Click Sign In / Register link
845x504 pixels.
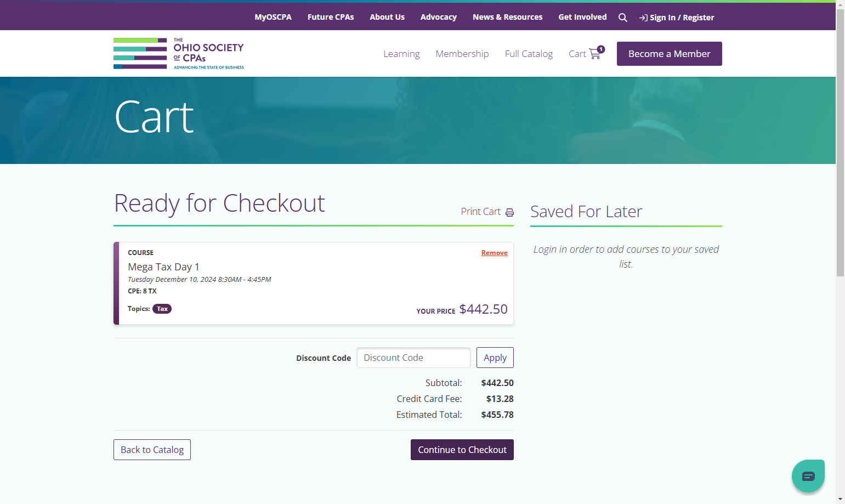pyautogui.click(x=677, y=18)
